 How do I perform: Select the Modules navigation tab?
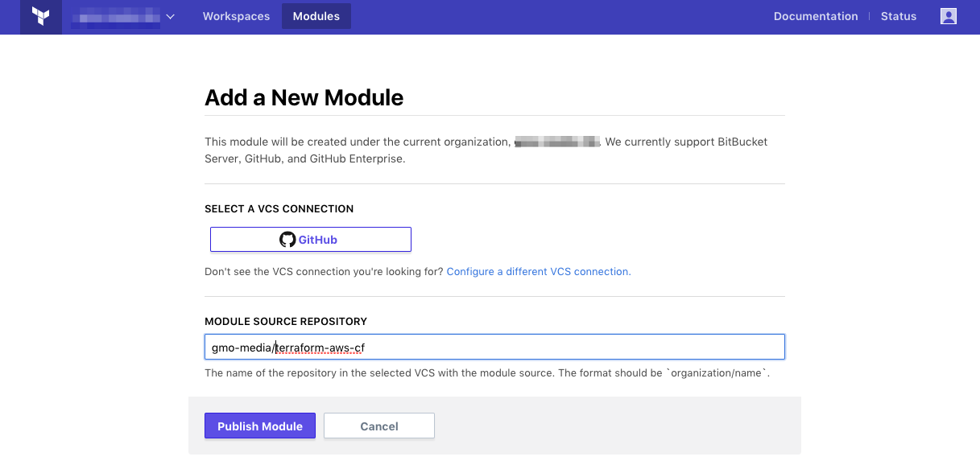[316, 15]
